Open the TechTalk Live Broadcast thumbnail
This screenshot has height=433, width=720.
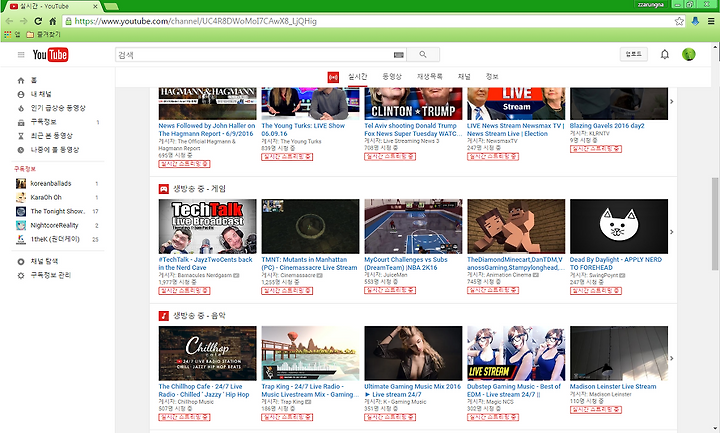click(208, 226)
